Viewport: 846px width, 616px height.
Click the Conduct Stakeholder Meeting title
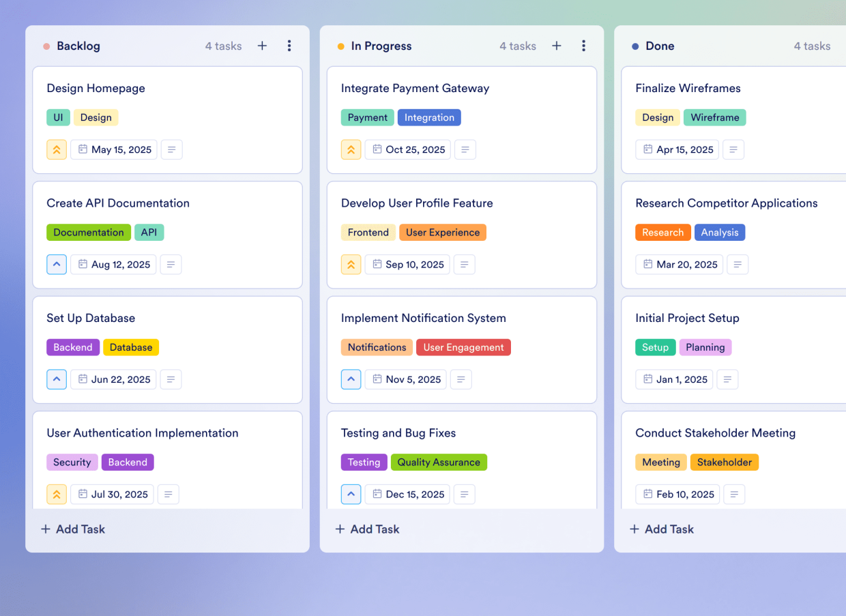[x=716, y=432]
